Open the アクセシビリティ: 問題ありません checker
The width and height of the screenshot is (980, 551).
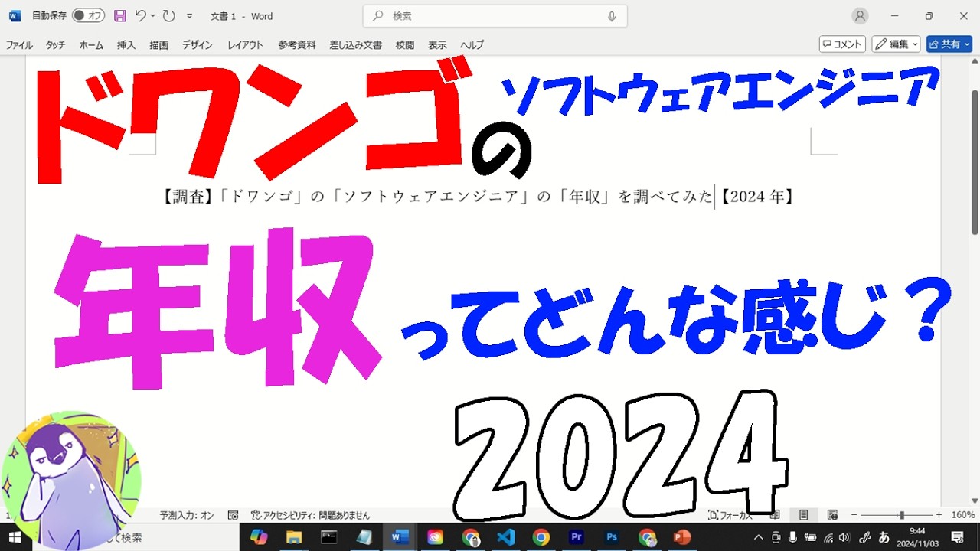310,515
